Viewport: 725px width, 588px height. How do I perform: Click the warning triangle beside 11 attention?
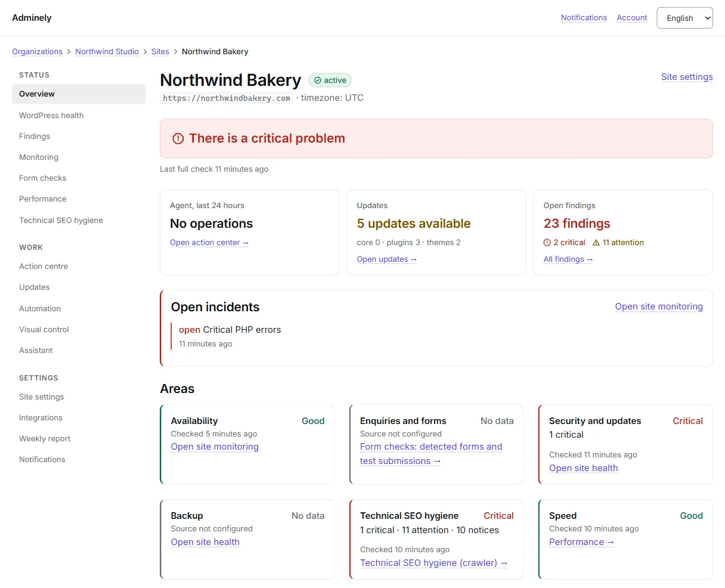tap(596, 243)
